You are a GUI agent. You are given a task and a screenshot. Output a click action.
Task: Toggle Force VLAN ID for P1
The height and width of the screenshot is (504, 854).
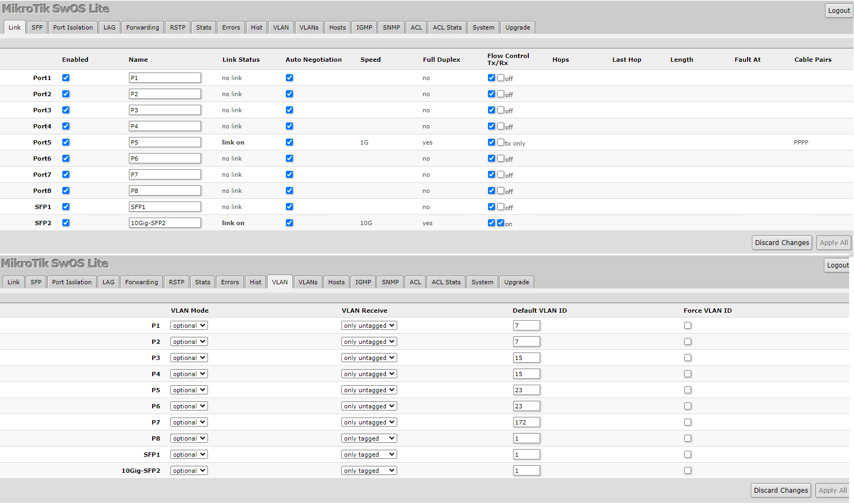tap(687, 326)
